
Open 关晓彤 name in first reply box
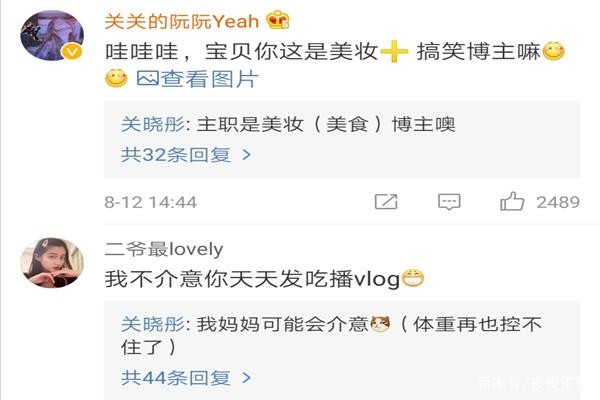point(153,124)
